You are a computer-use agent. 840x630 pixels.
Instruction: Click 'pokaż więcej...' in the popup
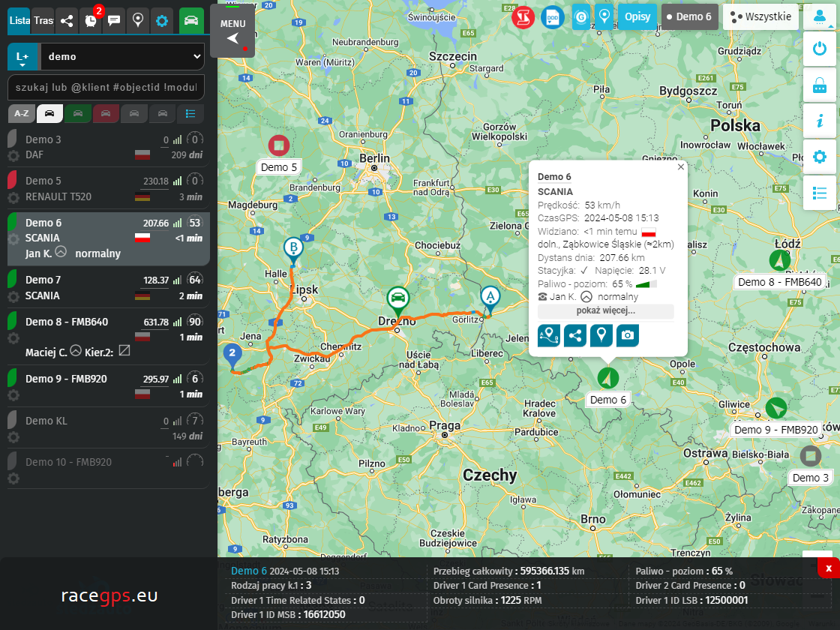[x=605, y=310]
